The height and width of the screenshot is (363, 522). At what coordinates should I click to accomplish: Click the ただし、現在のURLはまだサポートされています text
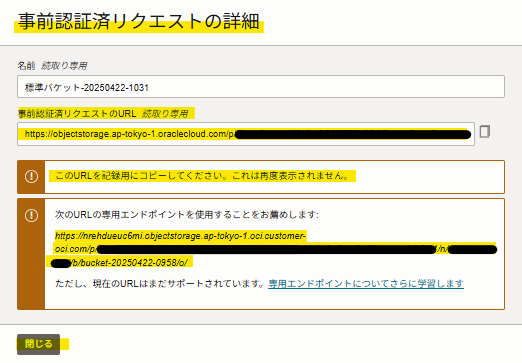point(160,284)
